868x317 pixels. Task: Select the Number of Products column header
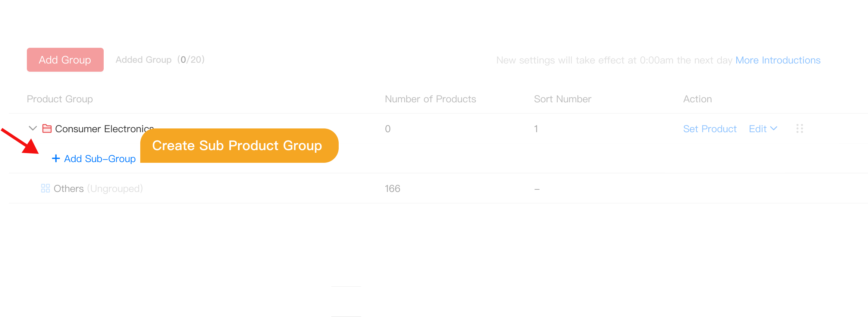click(430, 99)
